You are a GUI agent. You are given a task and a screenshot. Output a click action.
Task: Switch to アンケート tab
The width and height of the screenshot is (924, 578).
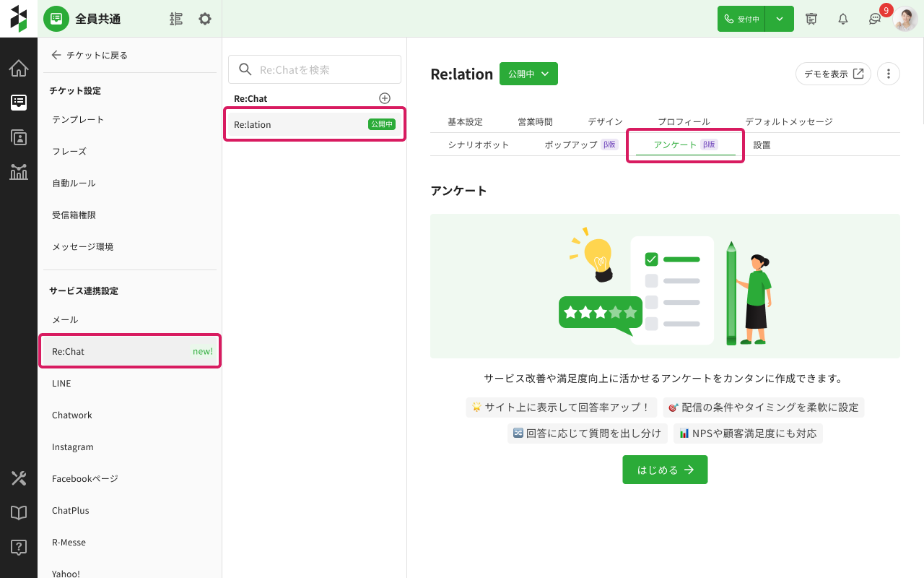(686, 144)
